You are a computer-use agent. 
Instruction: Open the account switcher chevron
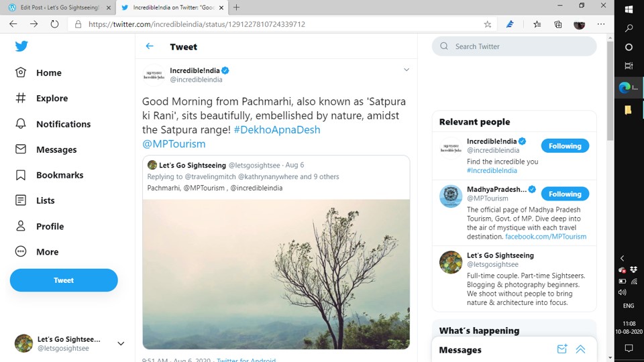(121, 343)
